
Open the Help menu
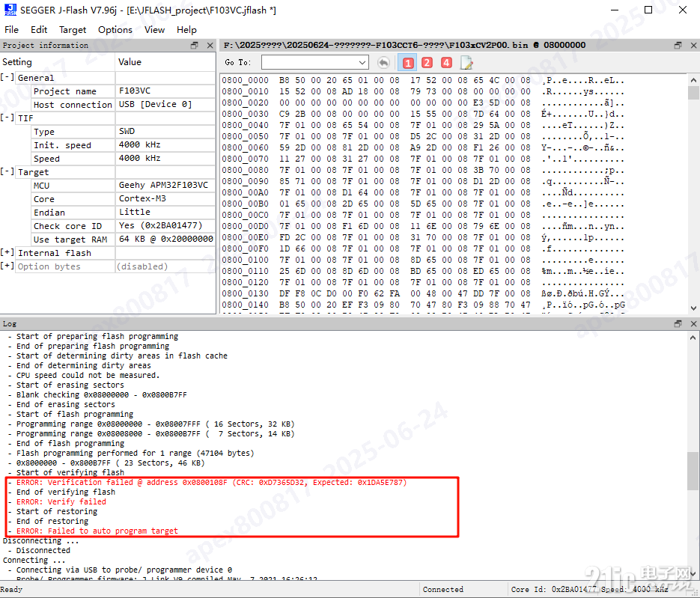[x=186, y=30]
